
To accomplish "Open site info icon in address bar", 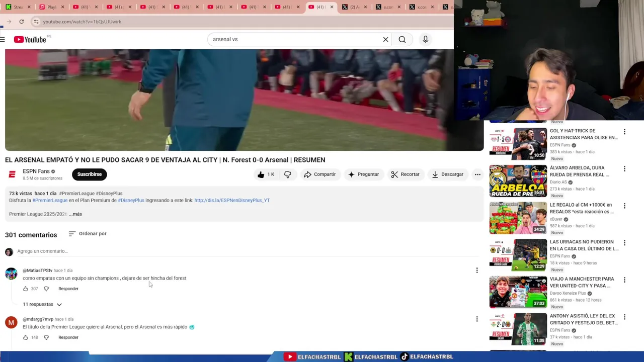I will [x=36, y=22].
